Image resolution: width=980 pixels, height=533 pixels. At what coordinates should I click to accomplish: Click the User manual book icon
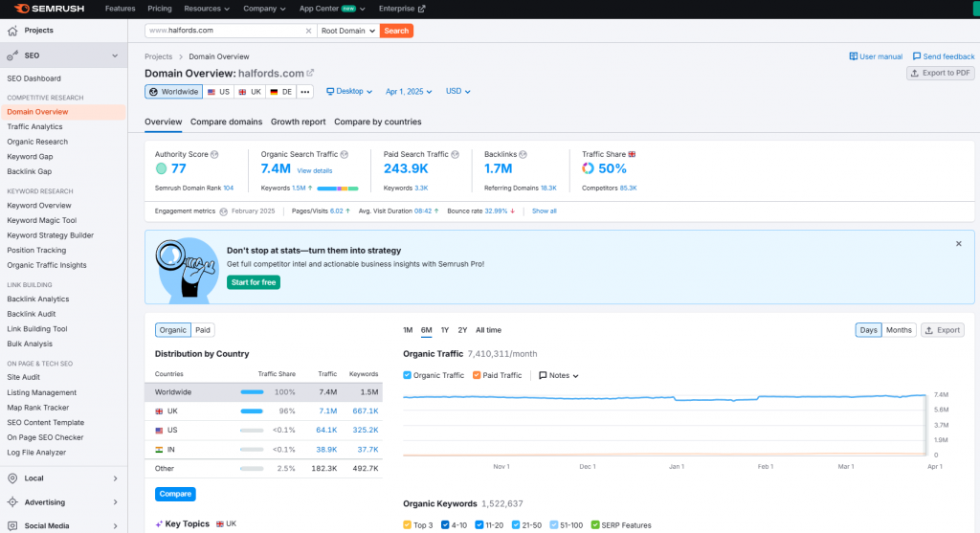coord(854,56)
